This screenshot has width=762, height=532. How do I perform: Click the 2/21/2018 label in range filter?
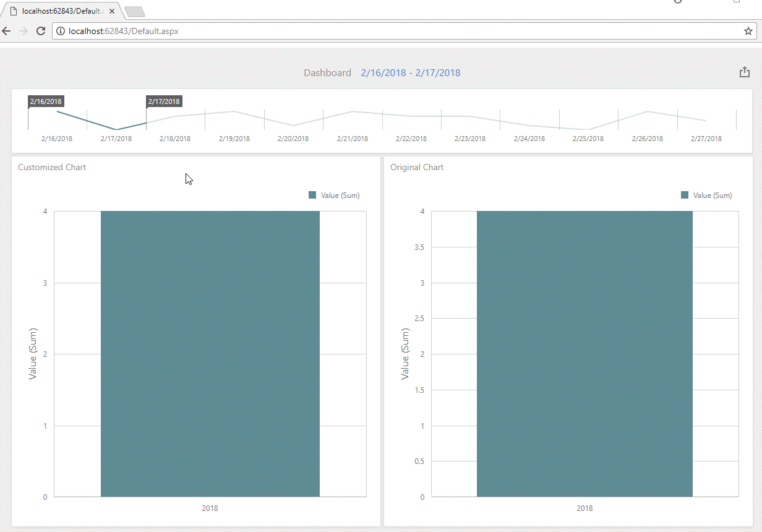click(353, 139)
